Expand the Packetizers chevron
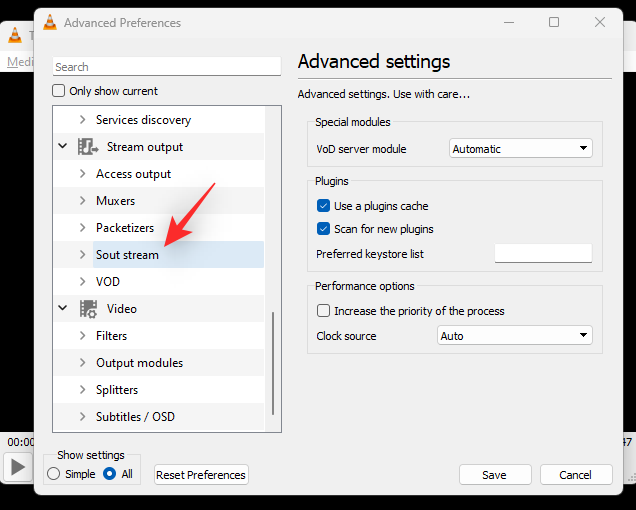The width and height of the screenshot is (636, 510). tap(83, 228)
